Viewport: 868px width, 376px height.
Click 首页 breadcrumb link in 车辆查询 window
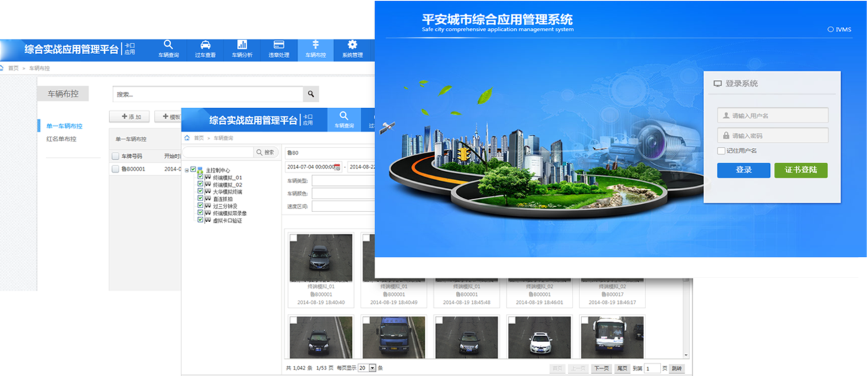(x=199, y=138)
